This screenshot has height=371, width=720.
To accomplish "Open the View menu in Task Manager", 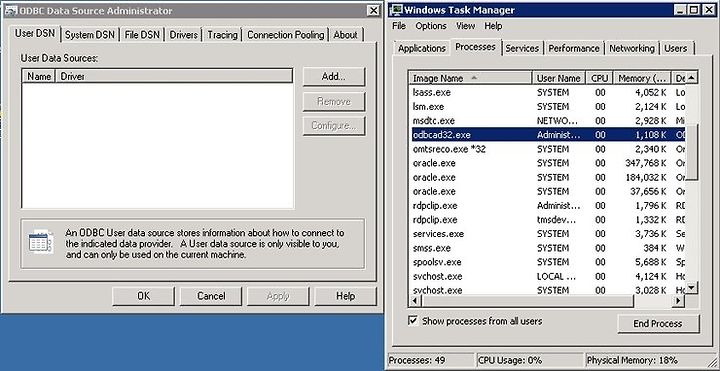I will coord(466,26).
